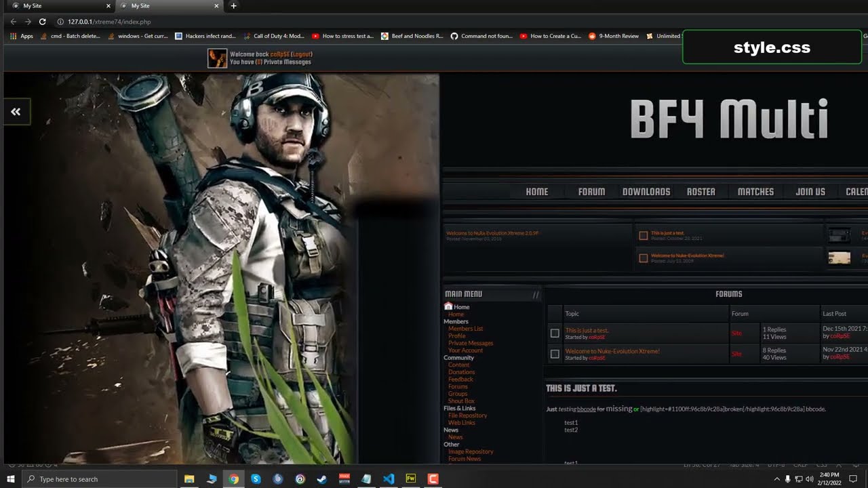The width and height of the screenshot is (868, 488).
Task: Open a new browser tab with plus button
Action: pos(234,6)
